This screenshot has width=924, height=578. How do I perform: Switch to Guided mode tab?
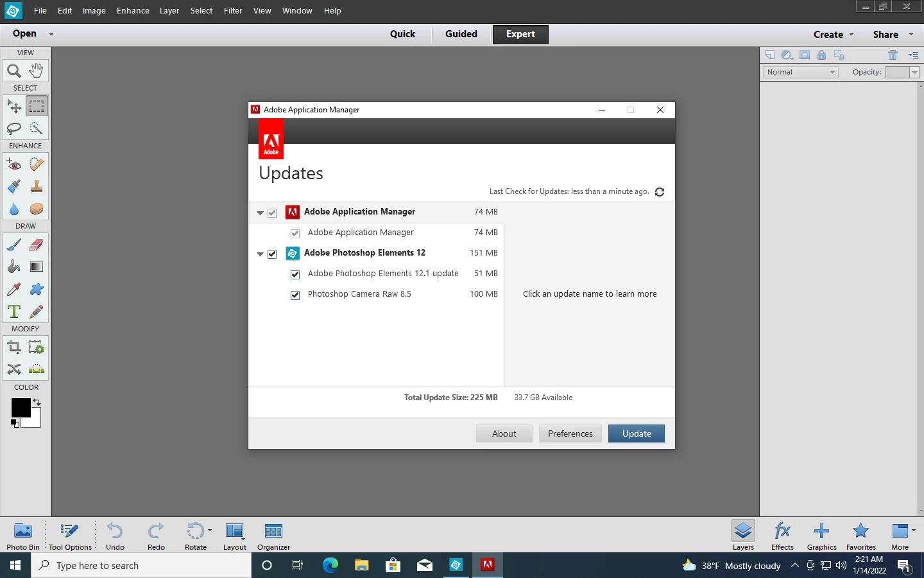click(x=461, y=34)
